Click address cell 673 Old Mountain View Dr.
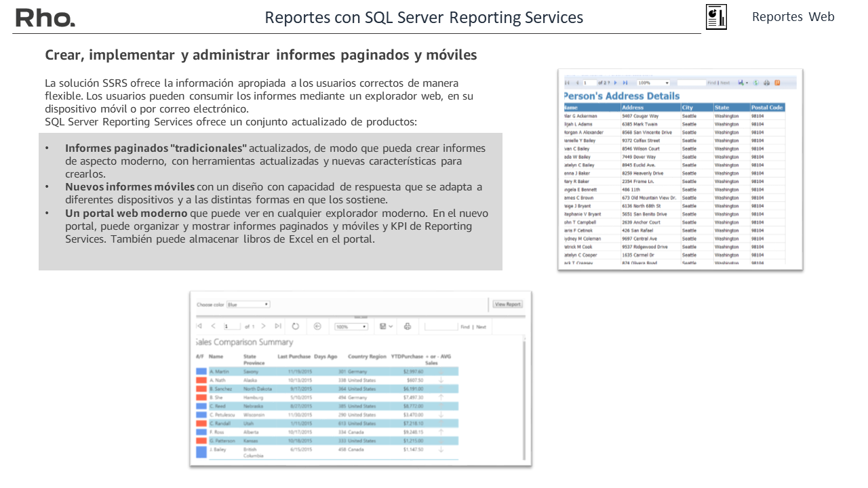This screenshot has height=488, width=868. [x=649, y=197]
